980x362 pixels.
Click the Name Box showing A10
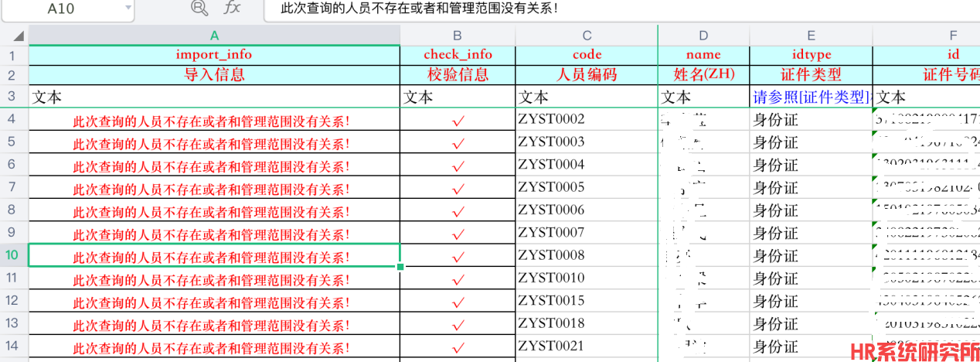pos(61,9)
